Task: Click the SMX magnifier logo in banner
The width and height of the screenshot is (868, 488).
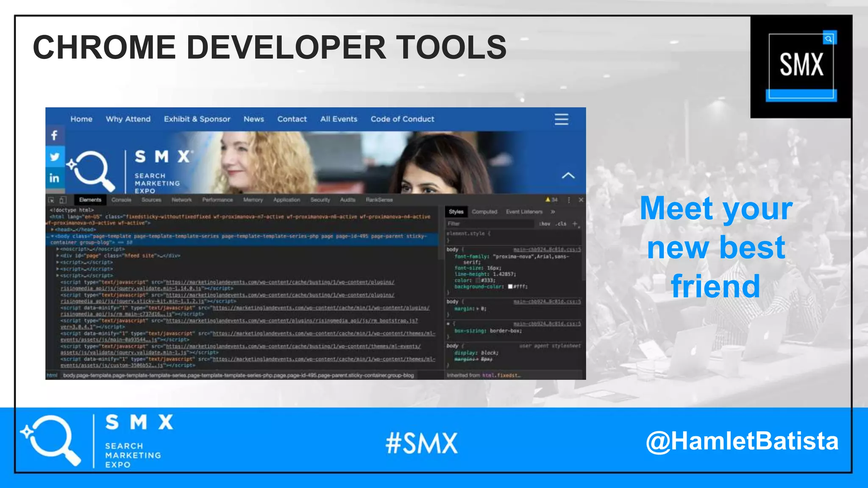Action: [91, 171]
